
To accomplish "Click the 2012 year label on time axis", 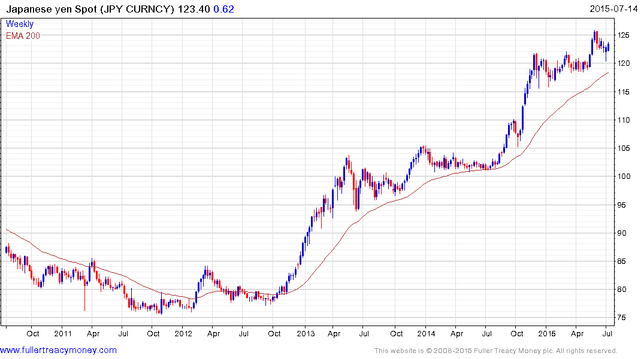I will pos(183,333).
